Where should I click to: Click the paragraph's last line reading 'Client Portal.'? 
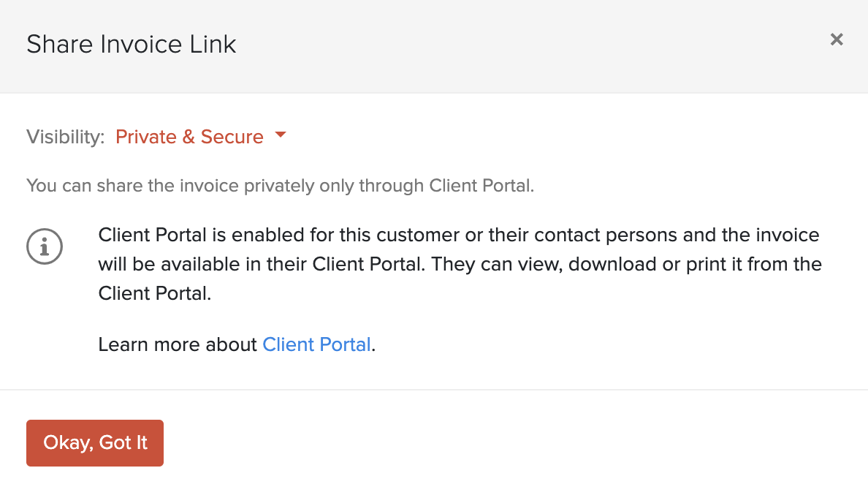[x=155, y=293]
